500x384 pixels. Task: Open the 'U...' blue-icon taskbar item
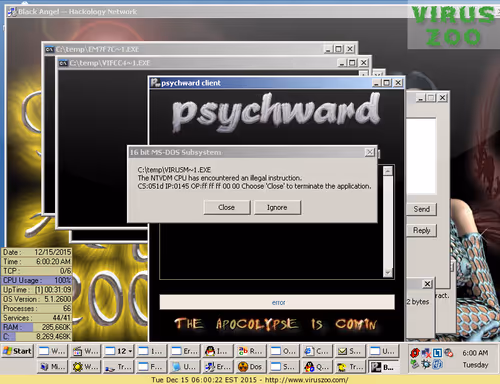pos(184,367)
